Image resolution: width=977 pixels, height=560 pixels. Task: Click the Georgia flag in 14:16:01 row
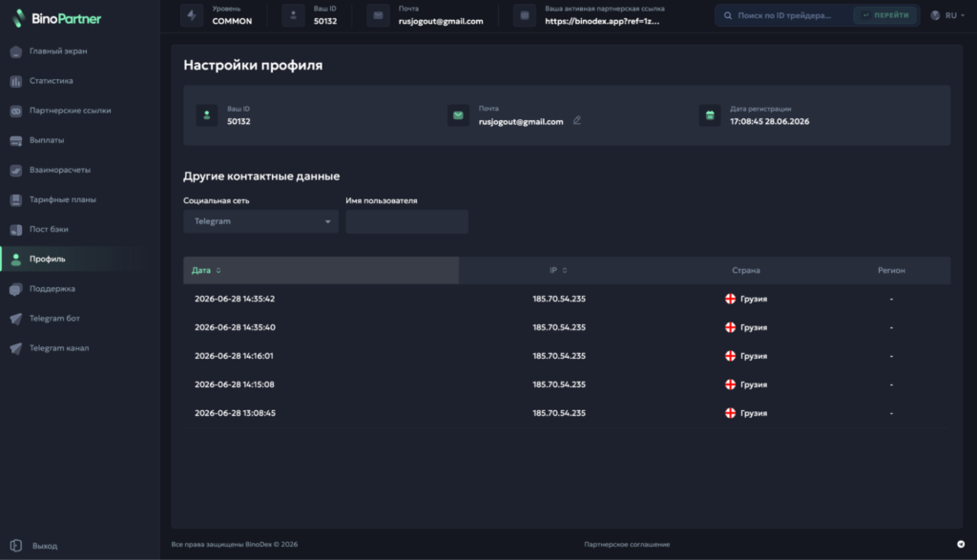(730, 356)
